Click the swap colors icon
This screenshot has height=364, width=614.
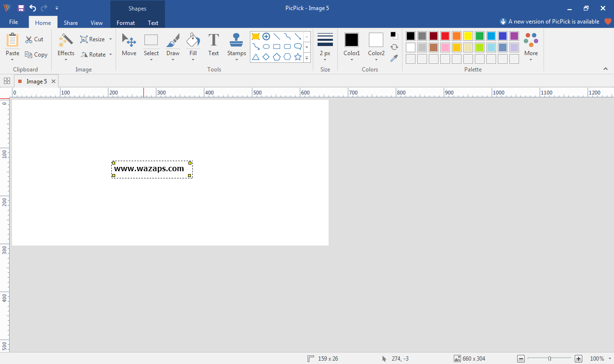[394, 47]
